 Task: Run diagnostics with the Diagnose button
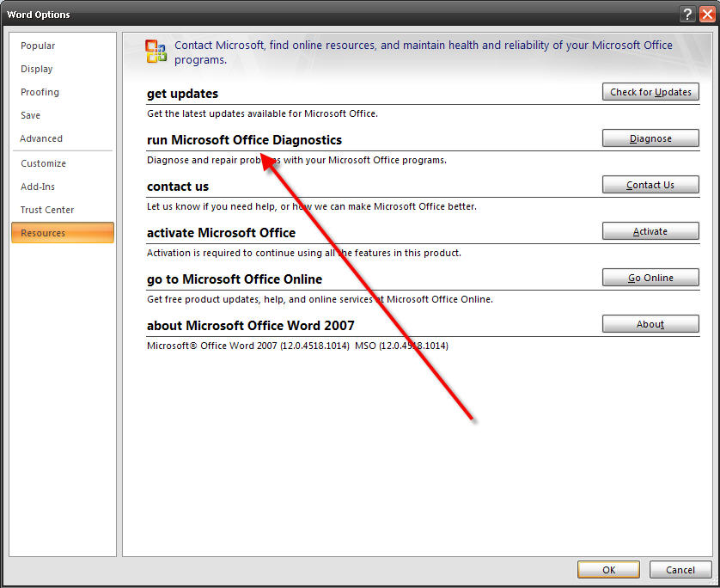650,138
